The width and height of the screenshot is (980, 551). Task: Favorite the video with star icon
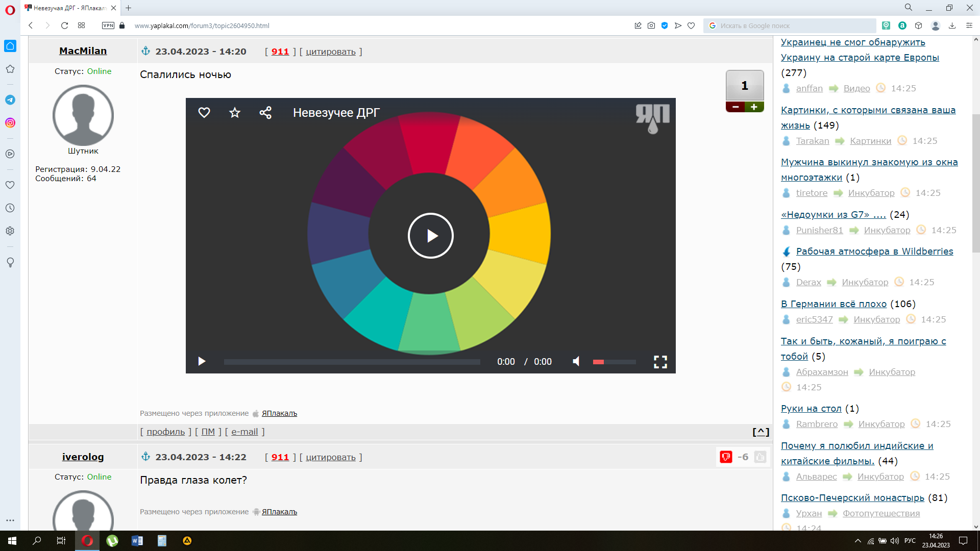tap(235, 112)
